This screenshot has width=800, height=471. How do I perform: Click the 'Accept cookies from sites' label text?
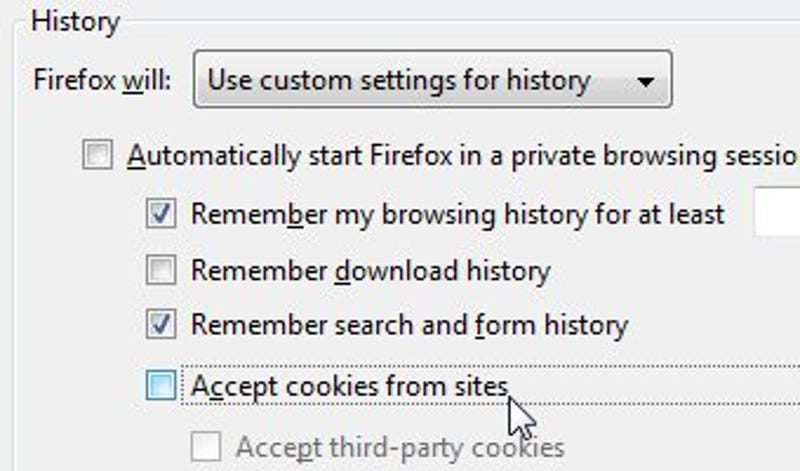[x=349, y=386]
